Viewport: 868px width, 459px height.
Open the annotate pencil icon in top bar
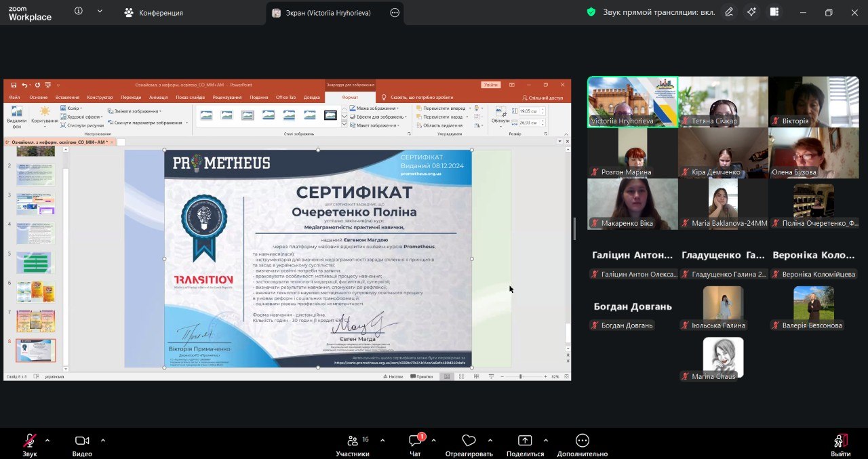point(729,12)
